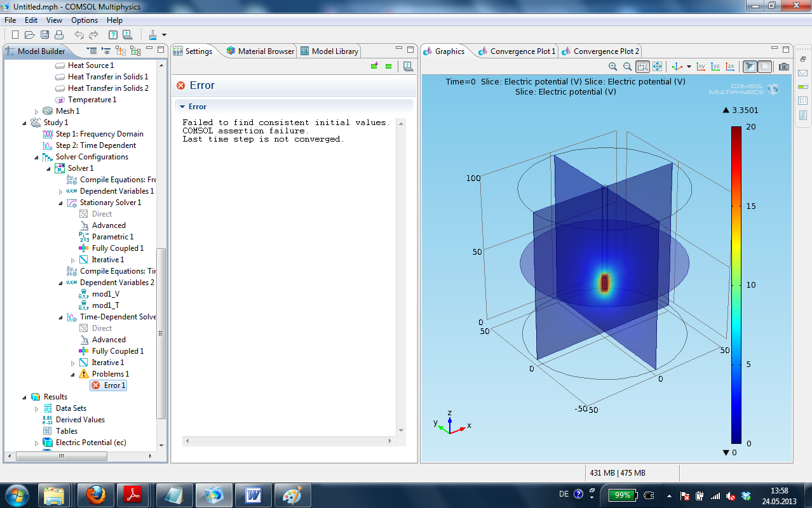The height and width of the screenshot is (508, 812).
Task: Click Zoom Extents in graphics toolbar
Action: (x=657, y=67)
